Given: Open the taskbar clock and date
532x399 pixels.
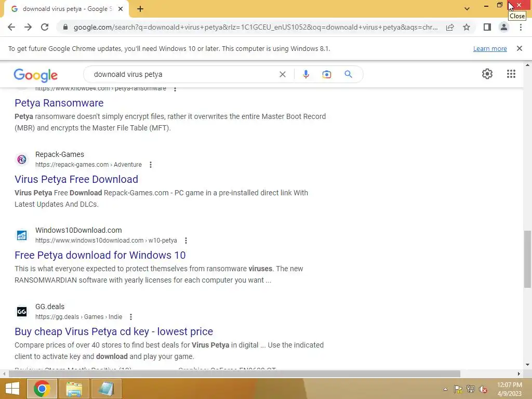Looking at the screenshot, I should (509, 389).
